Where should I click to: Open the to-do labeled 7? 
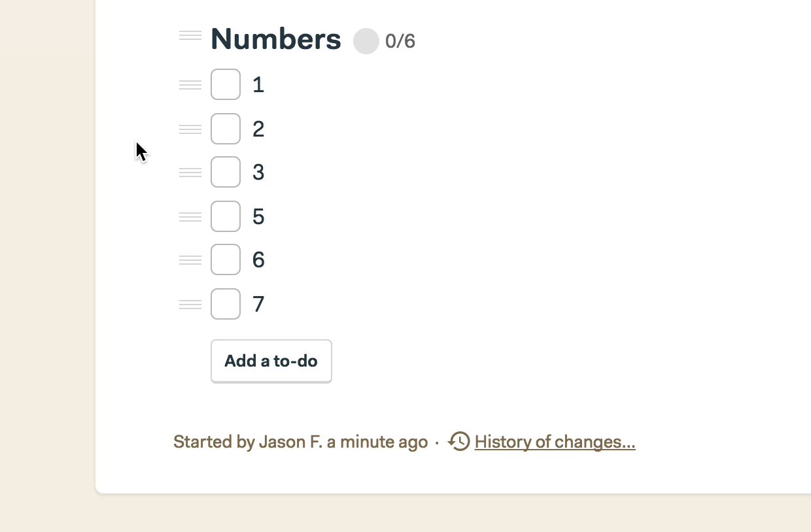tap(258, 304)
